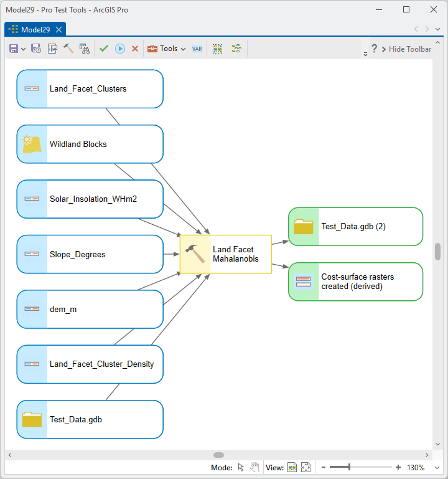Image resolution: width=448 pixels, height=479 pixels.
Task: Select Cost-surface rasters created output
Action: click(355, 282)
